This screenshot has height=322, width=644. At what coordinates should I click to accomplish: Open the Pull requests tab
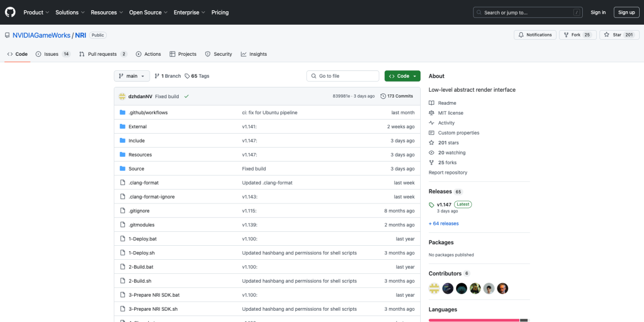pyautogui.click(x=103, y=54)
